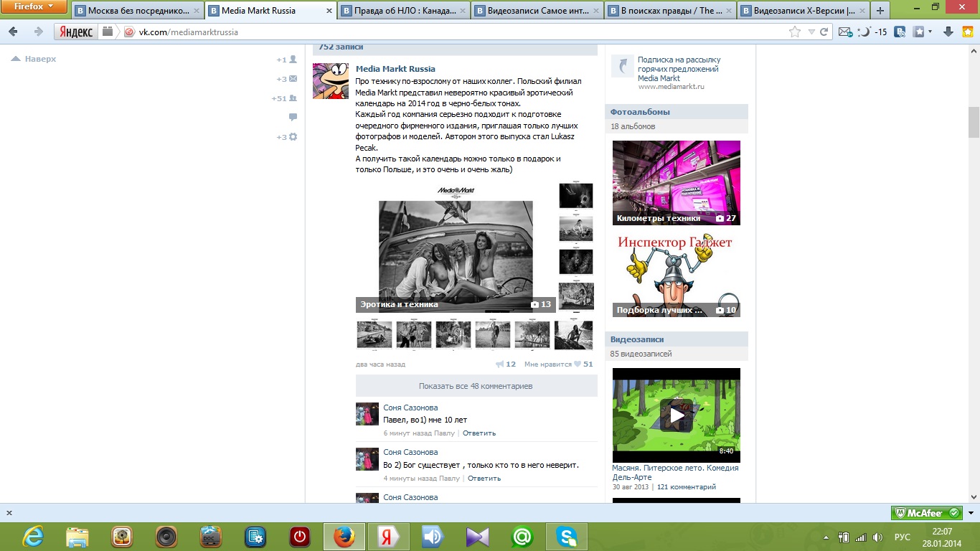
Task: Click the +51 groups counter
Action: pos(284,98)
